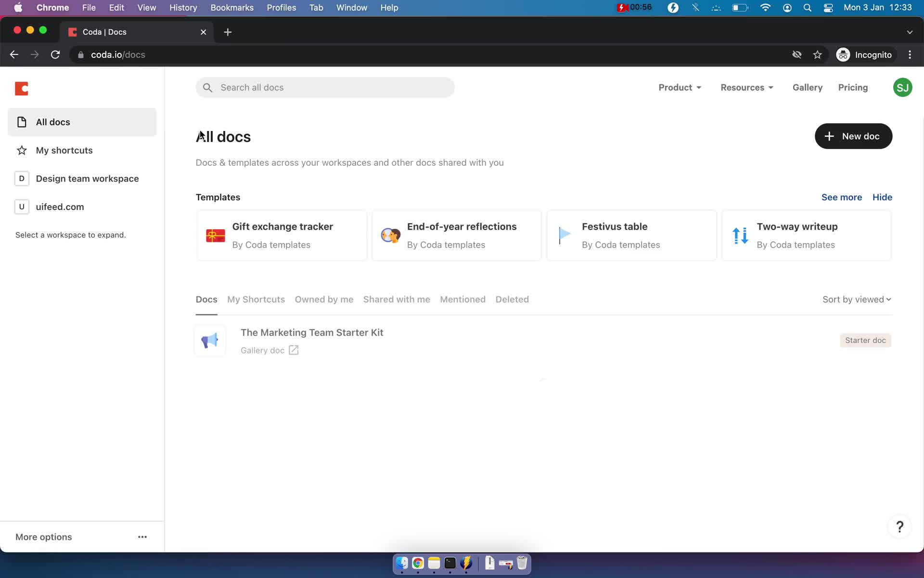The height and width of the screenshot is (578, 924).
Task: Open the Chrome History menu
Action: (x=183, y=8)
